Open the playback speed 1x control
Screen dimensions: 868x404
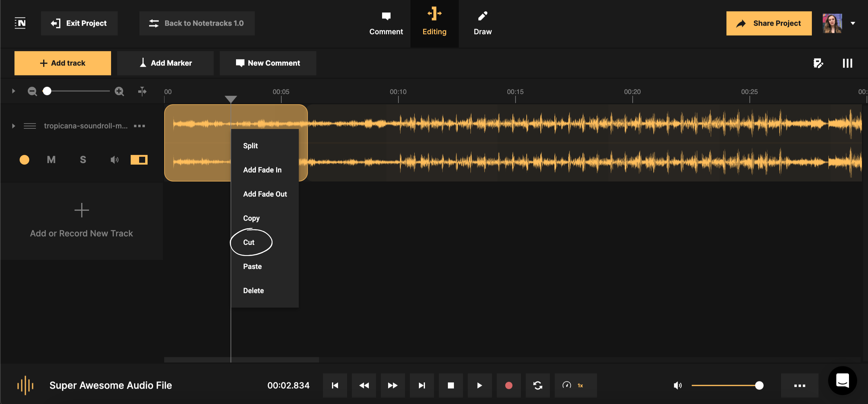click(576, 386)
